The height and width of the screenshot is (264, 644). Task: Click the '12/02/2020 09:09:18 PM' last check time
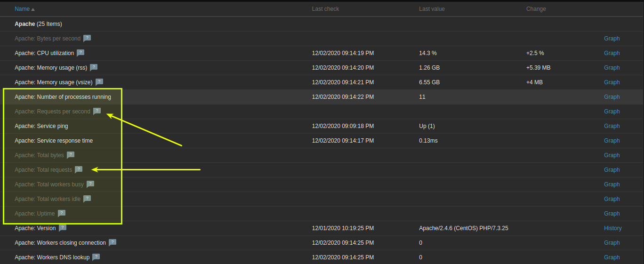[x=343, y=126]
